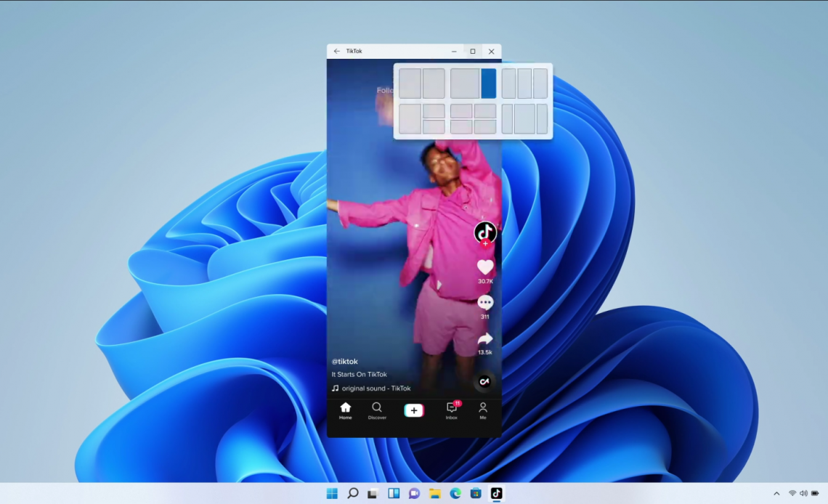The width and height of the screenshot is (828, 504).
Task: Snap to wide center zone of narrow-wide-narrow layout
Action: 524,119
